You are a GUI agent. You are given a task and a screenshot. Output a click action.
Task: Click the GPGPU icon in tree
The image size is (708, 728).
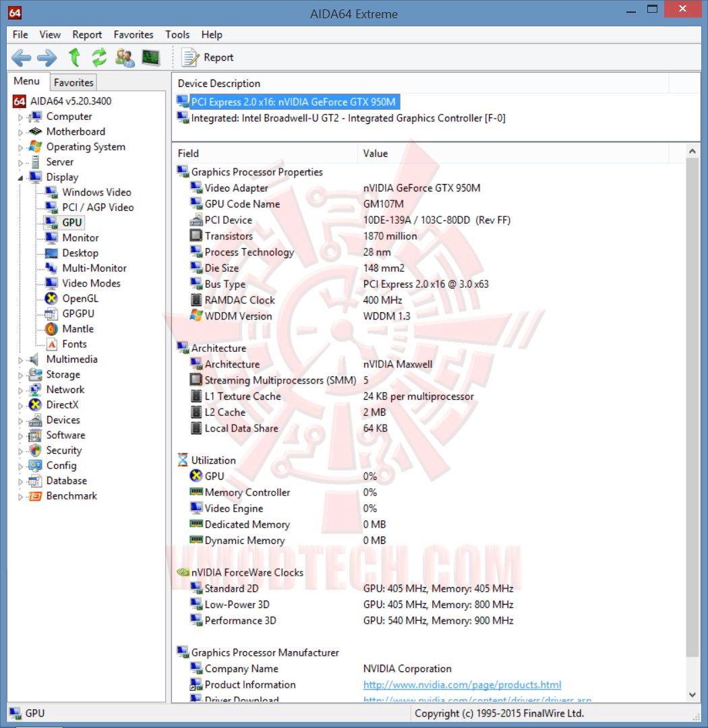click(x=51, y=314)
